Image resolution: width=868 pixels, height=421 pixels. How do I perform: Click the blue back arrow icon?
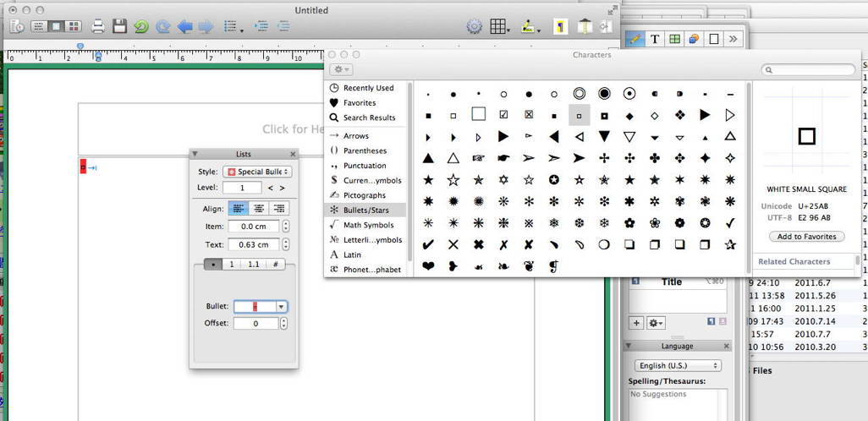pos(185,27)
